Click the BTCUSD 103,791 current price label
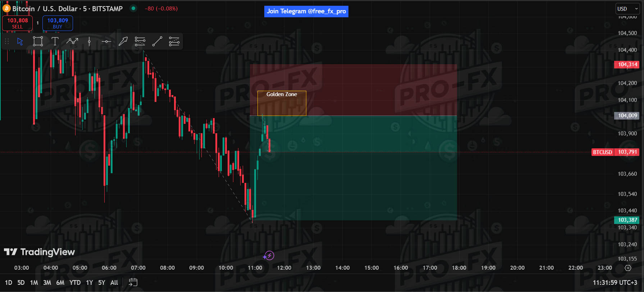This screenshot has height=292, width=644. (615, 152)
